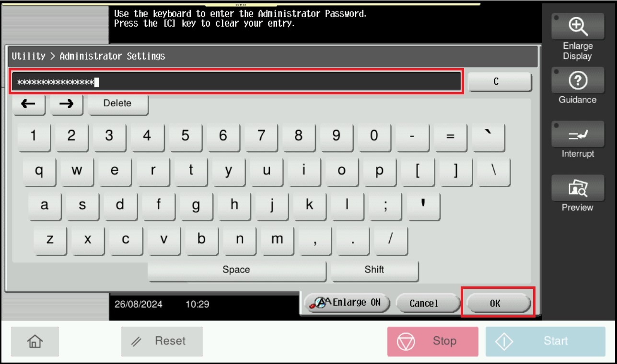
Task: Move cursor left with left arrow key
Action: tap(29, 104)
